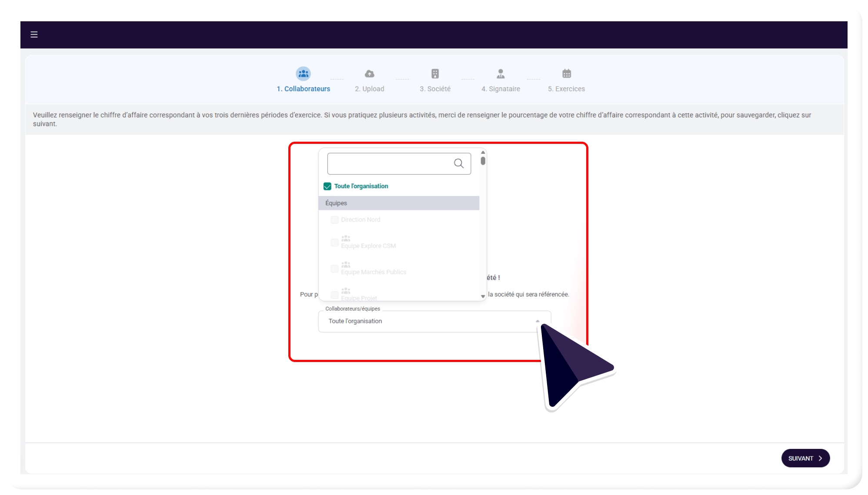868x495 pixels.
Task: Go to the 5. Exercices step
Action: 566,89
